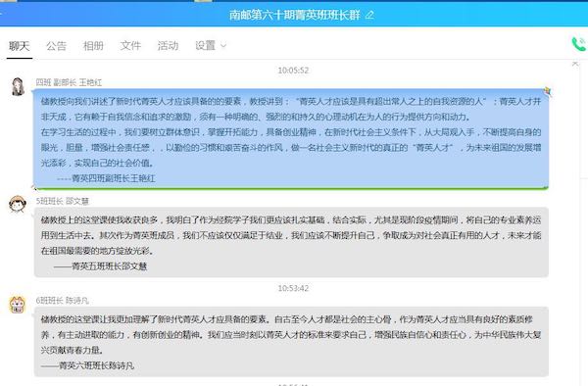Image resolution: width=588 pixels, height=386 pixels.
Task: Start a group voice call
Action: 578,45
